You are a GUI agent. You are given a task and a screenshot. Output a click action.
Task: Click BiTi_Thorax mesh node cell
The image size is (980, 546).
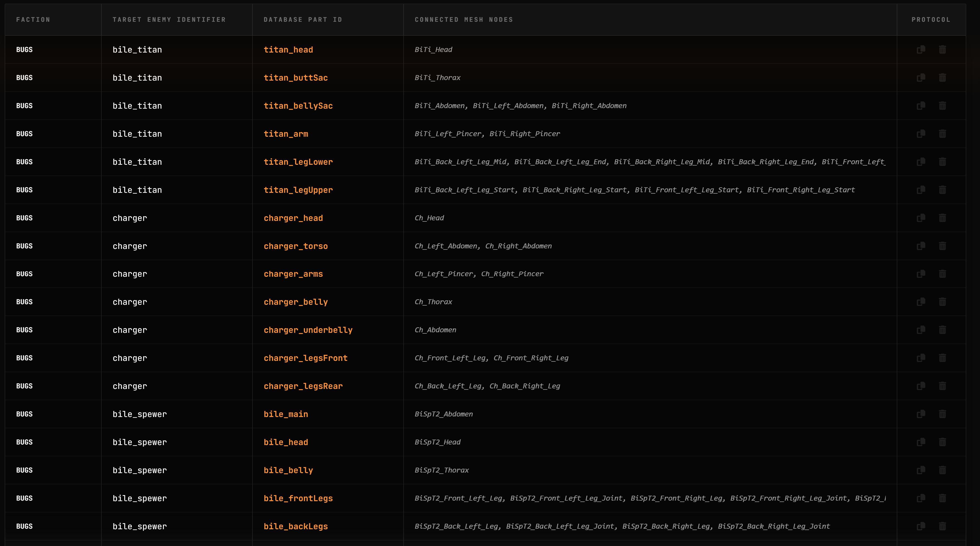pos(437,78)
